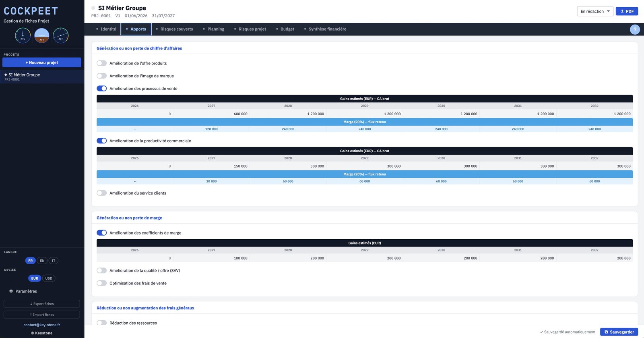Select the SI Métier Groupe project

[x=42, y=77]
